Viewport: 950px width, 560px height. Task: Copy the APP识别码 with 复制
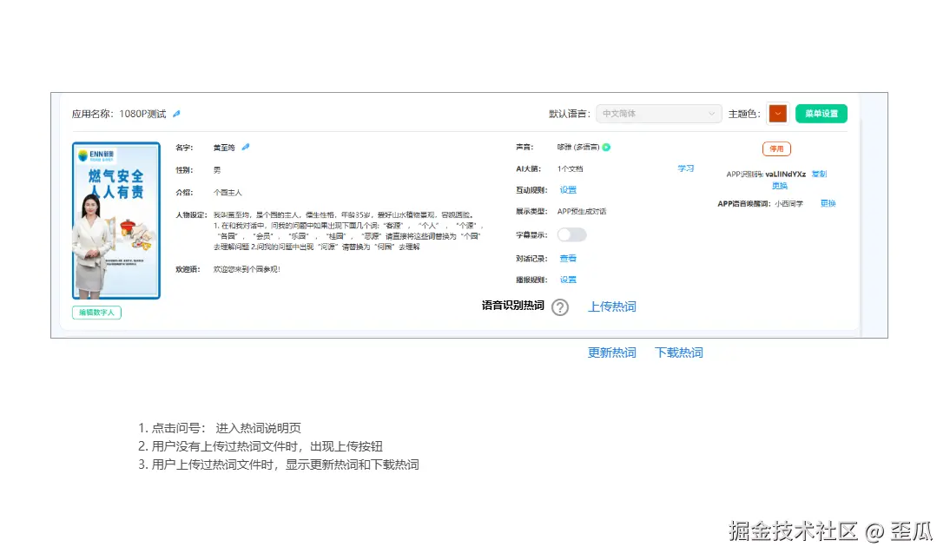click(x=819, y=174)
